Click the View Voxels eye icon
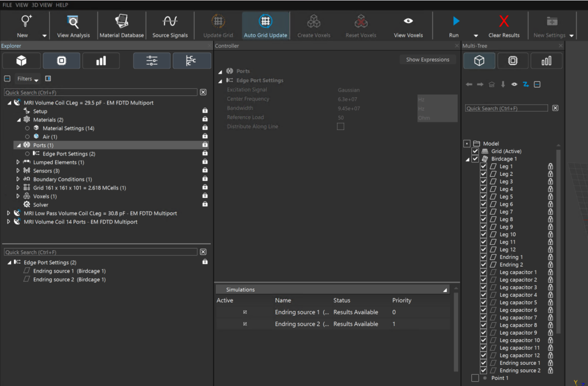Image resolution: width=588 pixels, height=386 pixels. 408,21
